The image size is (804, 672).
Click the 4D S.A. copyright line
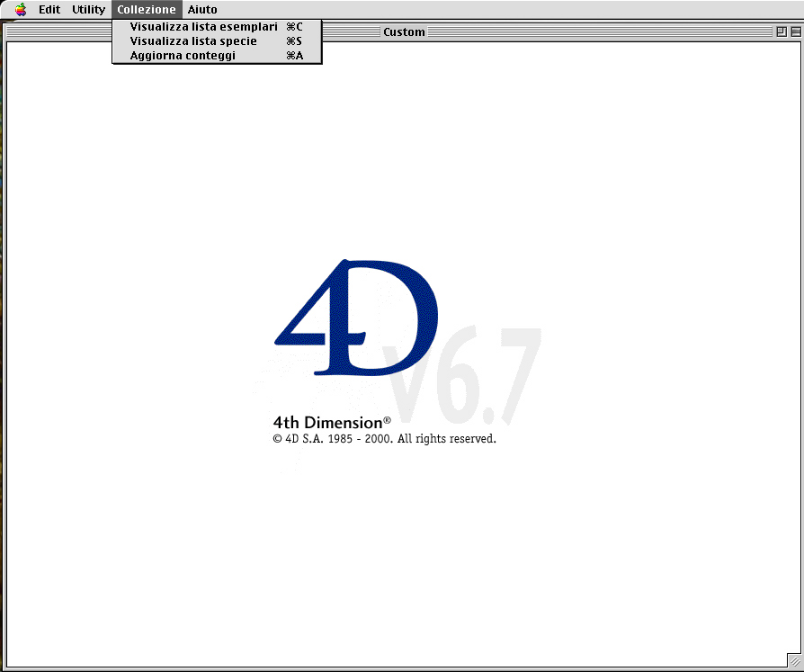pos(385,439)
